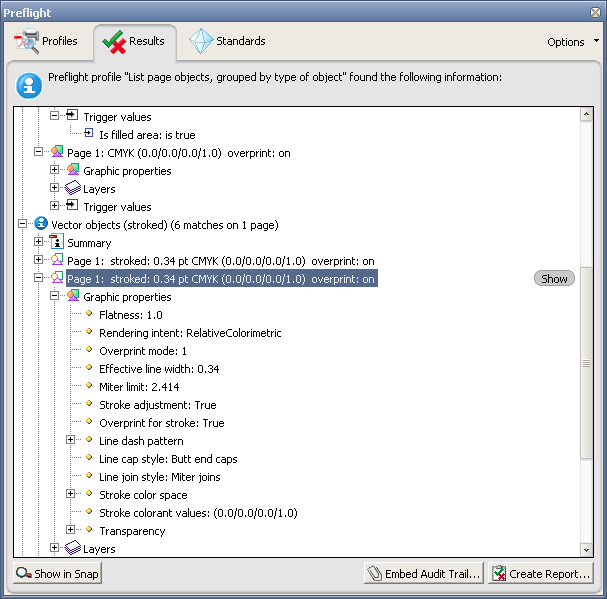Click scrollbar down arrow in results list
The width and height of the screenshot is (607, 599).
click(x=586, y=550)
